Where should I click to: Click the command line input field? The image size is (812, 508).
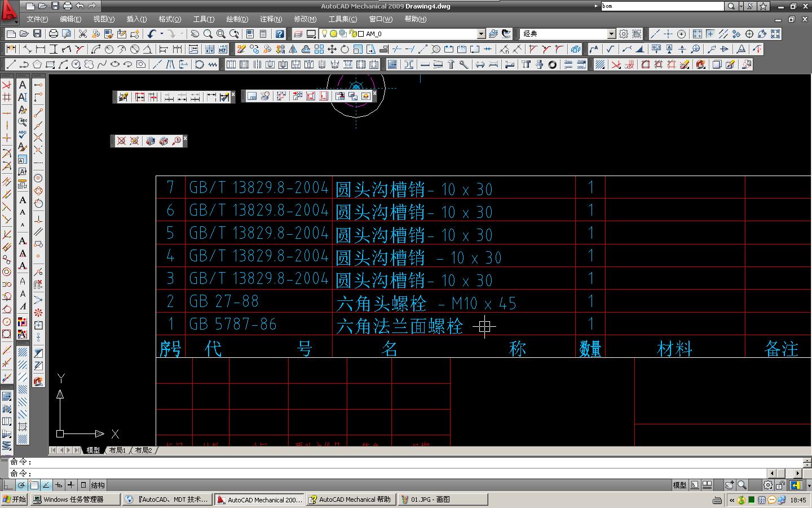tap(389, 473)
